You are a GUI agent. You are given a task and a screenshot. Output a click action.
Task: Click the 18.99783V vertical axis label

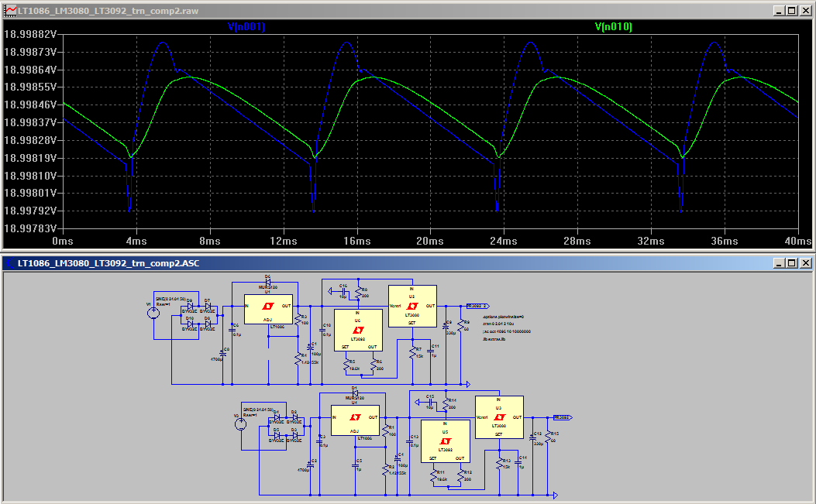[x=30, y=228]
